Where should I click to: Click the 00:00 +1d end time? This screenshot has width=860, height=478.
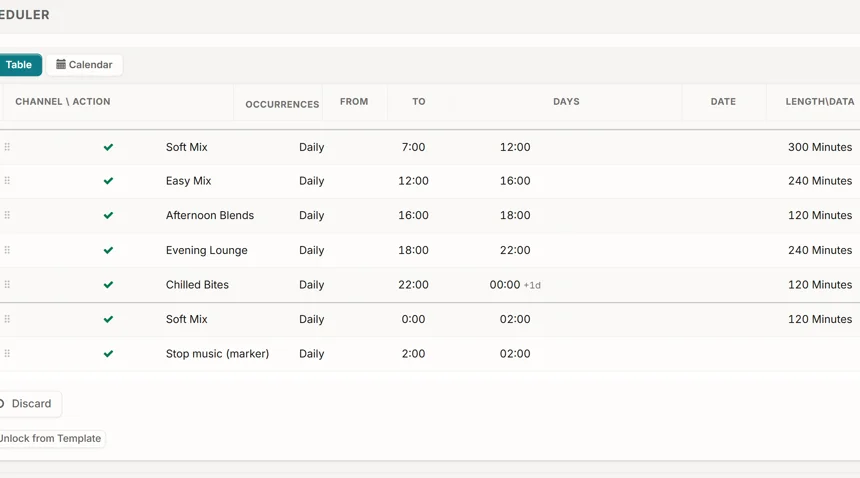point(515,284)
